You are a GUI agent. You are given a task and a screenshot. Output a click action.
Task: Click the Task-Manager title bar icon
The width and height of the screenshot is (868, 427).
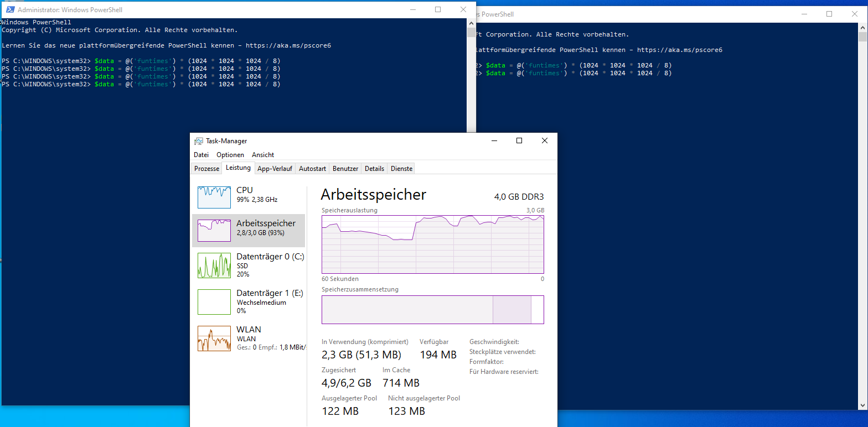[x=199, y=141]
